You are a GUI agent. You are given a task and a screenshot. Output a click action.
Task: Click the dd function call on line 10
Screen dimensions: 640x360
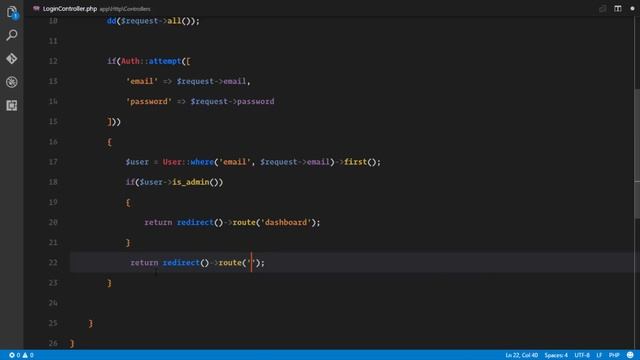[111, 21]
